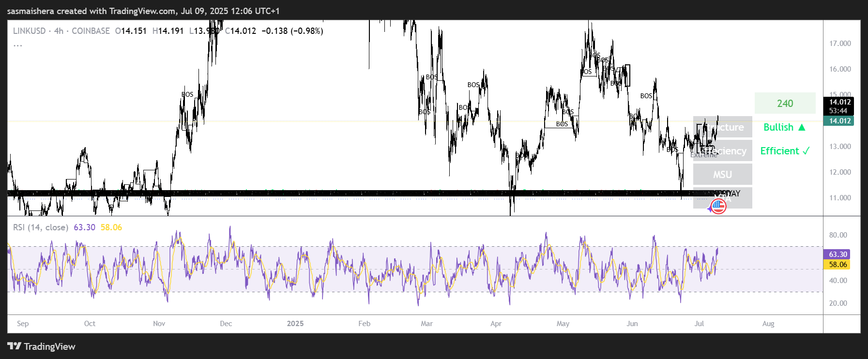Image resolution: width=868 pixels, height=359 pixels.
Task: Open the RSI (14, close) legend label
Action: pos(41,227)
